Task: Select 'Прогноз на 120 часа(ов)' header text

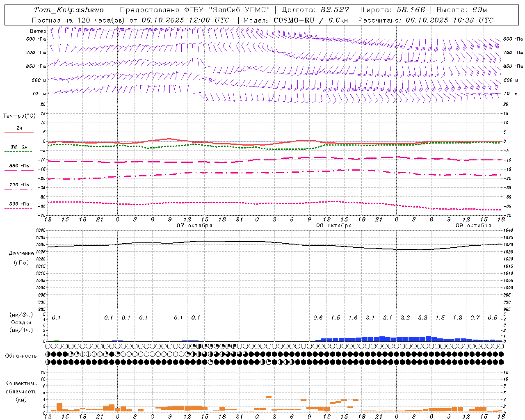Action: [x=79, y=20]
